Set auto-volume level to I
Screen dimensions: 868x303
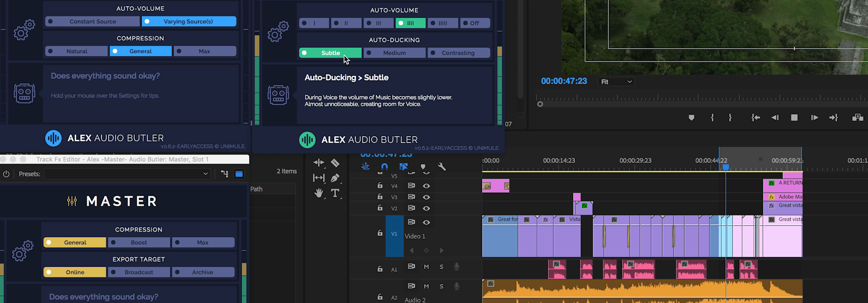coord(314,23)
